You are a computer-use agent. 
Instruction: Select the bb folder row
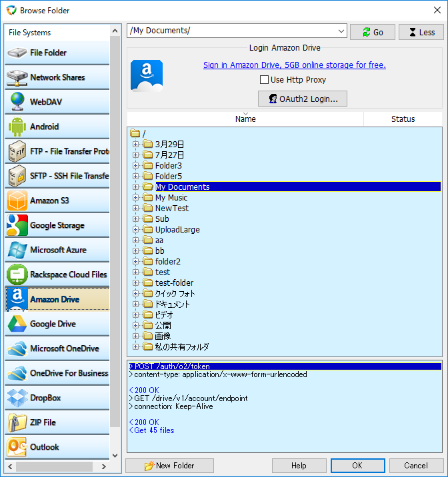click(160, 250)
